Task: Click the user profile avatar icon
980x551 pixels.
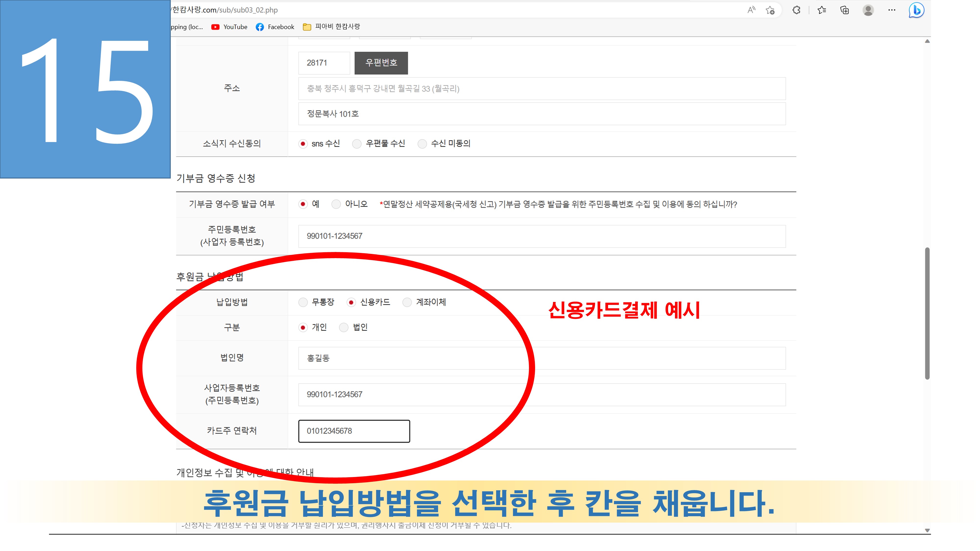Action: pos(868,10)
